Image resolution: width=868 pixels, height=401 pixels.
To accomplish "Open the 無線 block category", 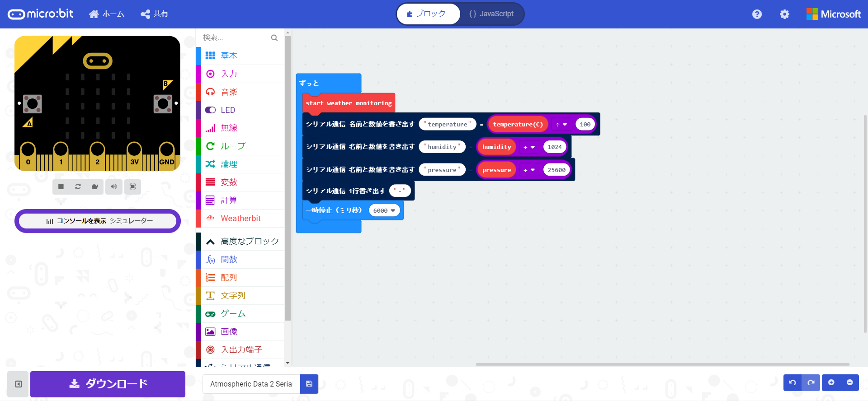I will 240,128.
